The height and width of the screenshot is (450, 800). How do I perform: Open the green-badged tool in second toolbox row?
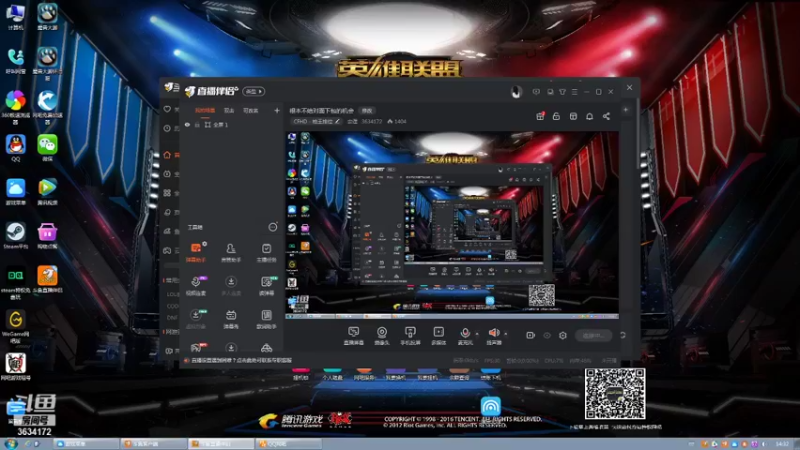(266, 286)
